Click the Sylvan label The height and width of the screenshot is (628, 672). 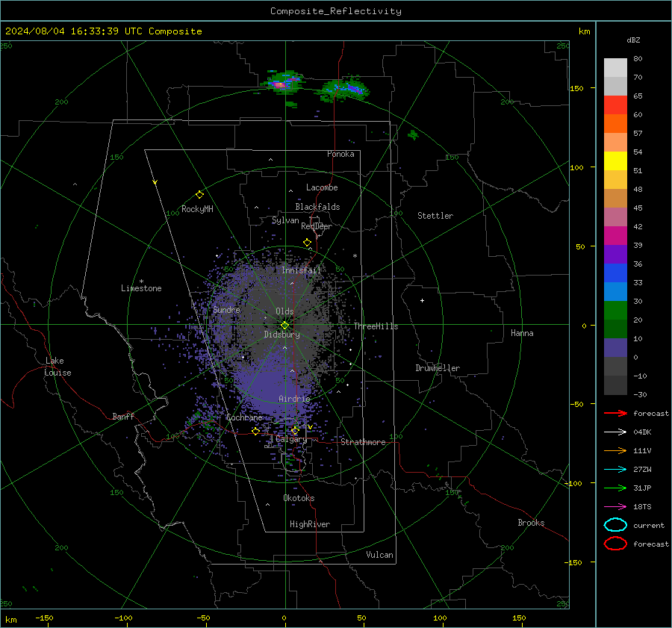[x=285, y=220]
